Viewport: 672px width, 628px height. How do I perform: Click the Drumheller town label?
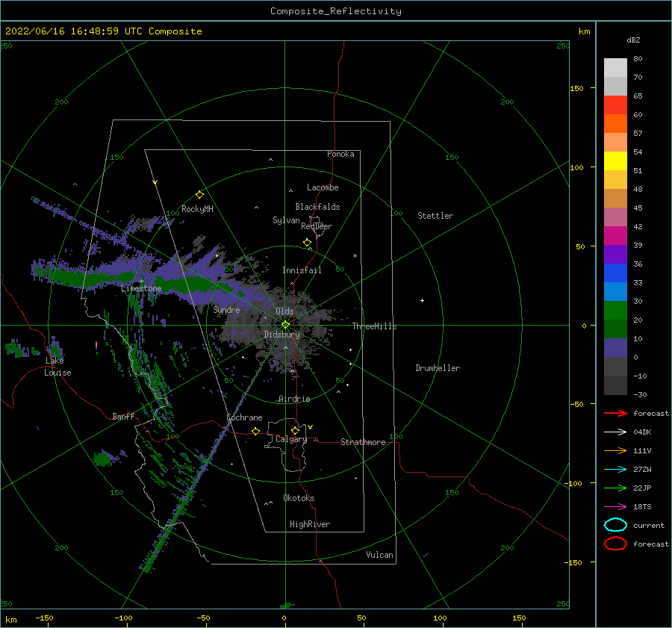(438, 368)
